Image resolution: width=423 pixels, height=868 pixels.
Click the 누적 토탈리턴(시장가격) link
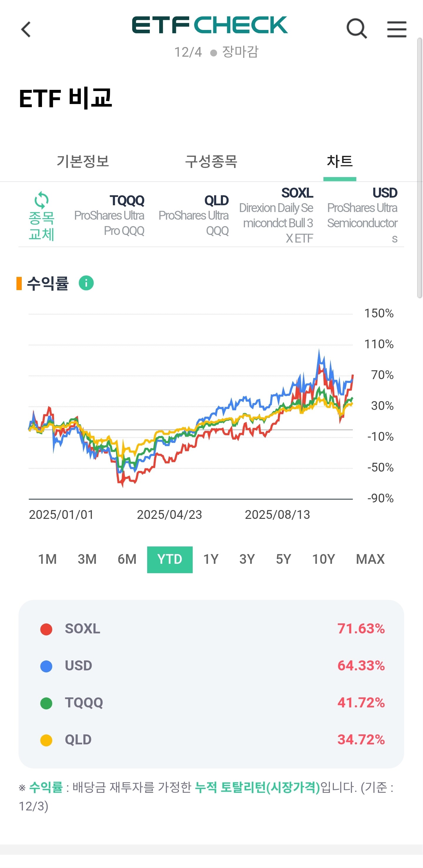(258, 788)
